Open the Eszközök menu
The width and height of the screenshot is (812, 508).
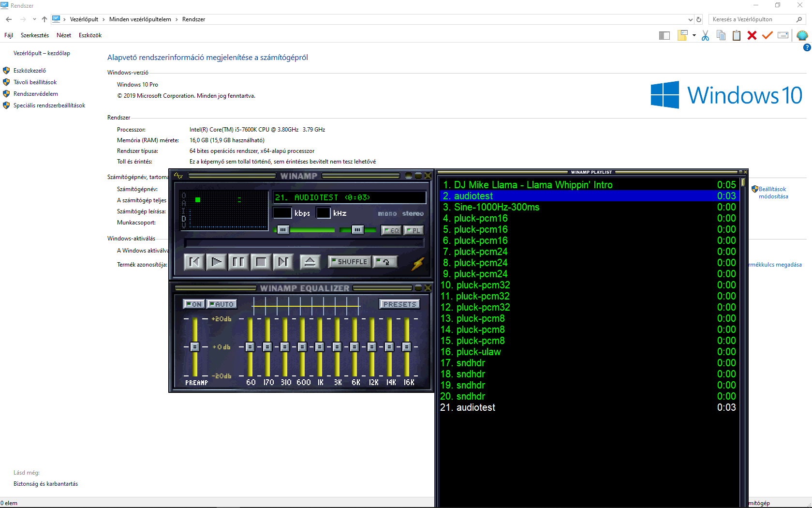pyautogui.click(x=90, y=35)
